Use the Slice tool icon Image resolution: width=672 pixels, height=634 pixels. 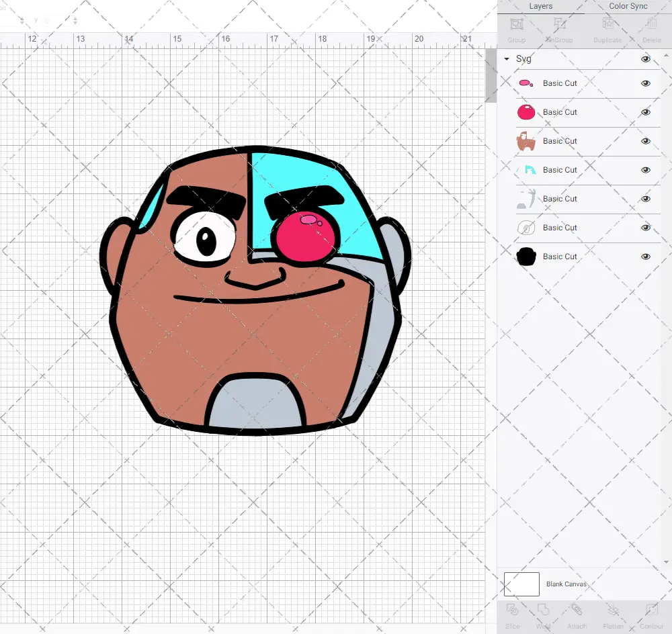tap(512, 610)
